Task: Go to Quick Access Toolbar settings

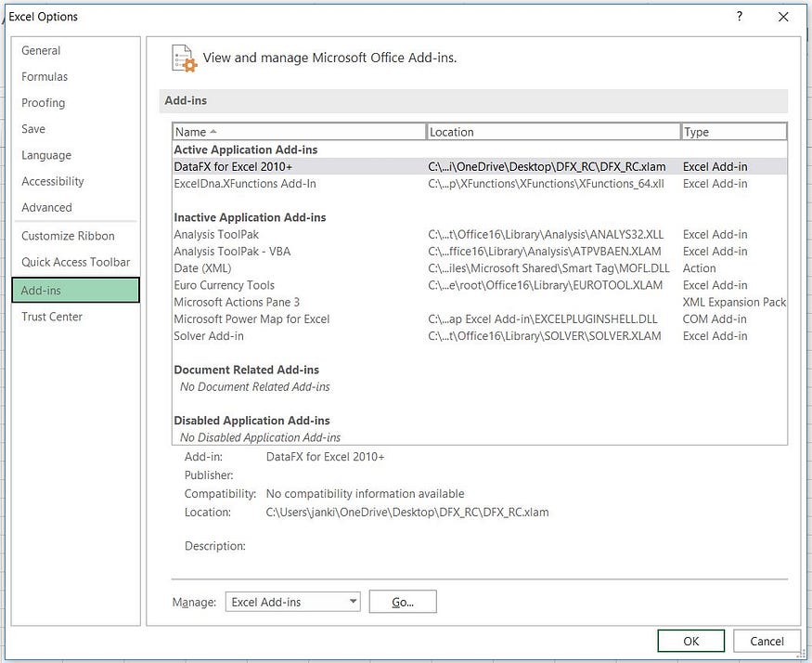Action: click(x=75, y=262)
